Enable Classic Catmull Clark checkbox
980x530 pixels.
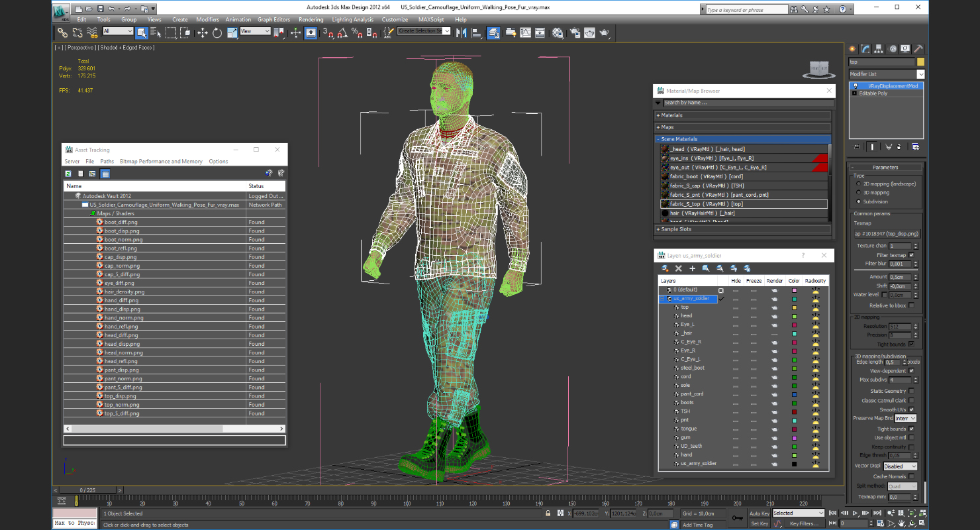912,400
